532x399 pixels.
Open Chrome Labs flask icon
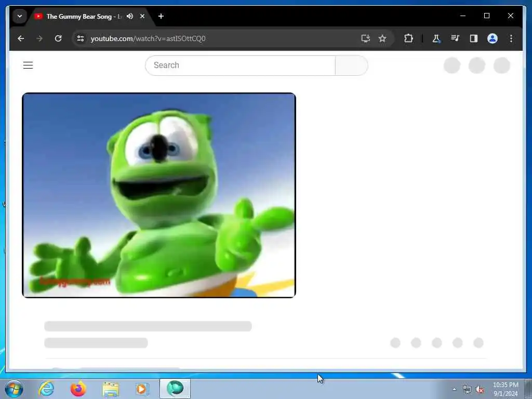[436, 38]
